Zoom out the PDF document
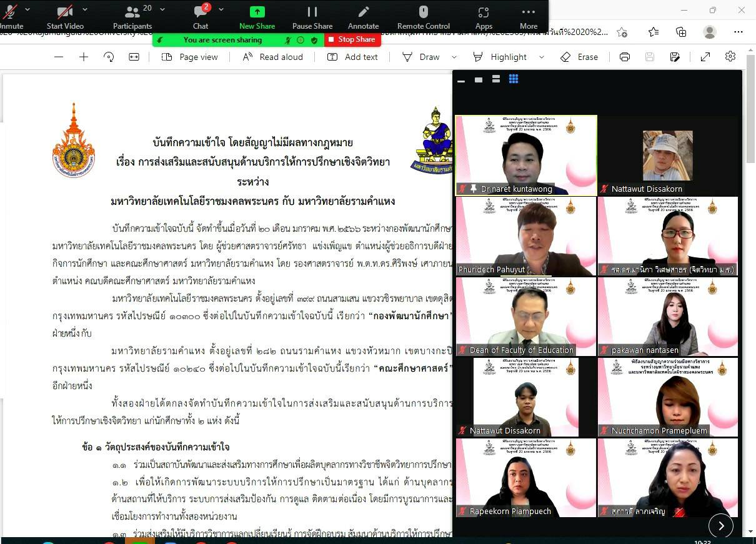The width and height of the screenshot is (756, 544). pyautogui.click(x=59, y=57)
